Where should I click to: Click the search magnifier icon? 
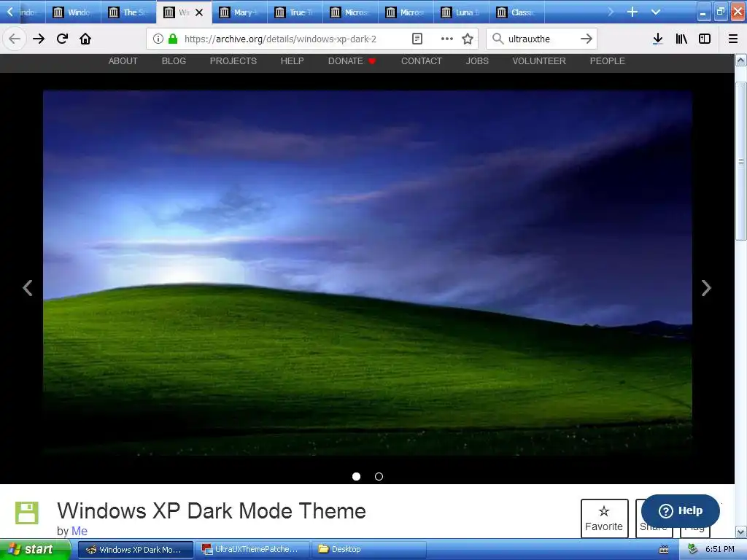pos(498,39)
